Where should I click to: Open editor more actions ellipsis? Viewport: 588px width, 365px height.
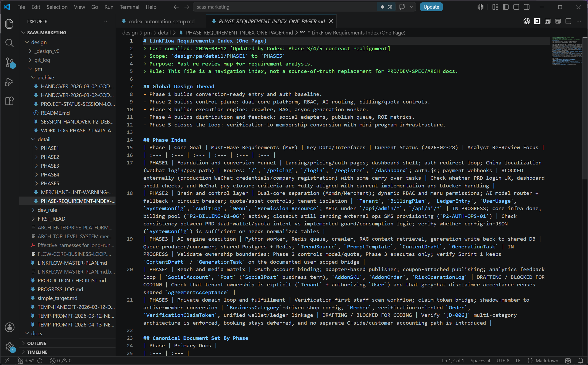tap(579, 21)
